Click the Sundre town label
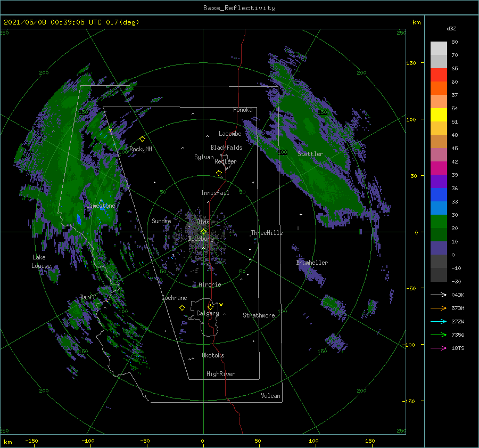This screenshot has height=448, width=479. click(161, 221)
